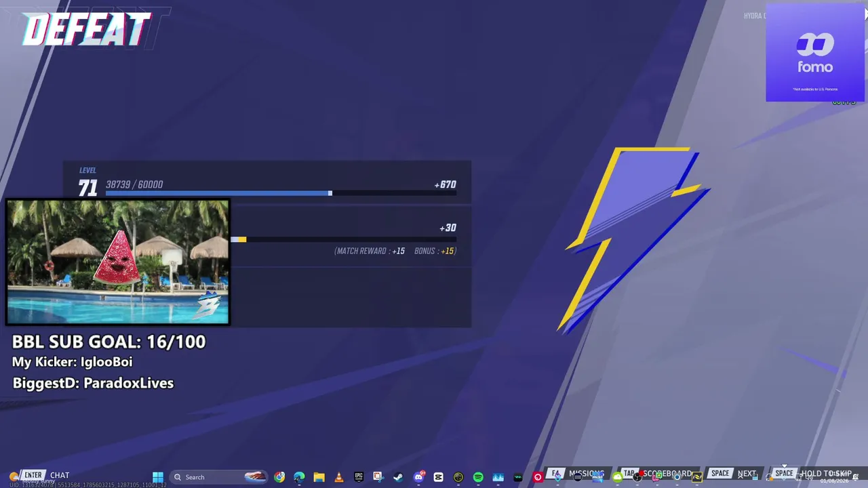Open CapCut from the taskbar
Screen dimensions: 868x488
coord(438,477)
